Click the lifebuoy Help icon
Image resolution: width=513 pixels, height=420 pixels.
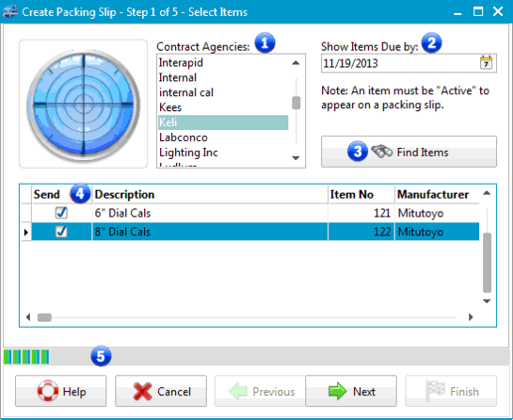48,391
